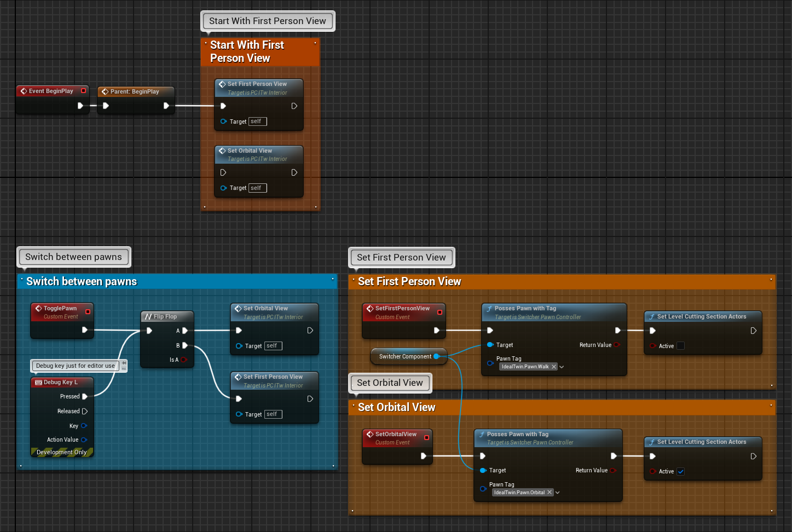Click the Switcher Component blue output pin

click(x=436, y=356)
